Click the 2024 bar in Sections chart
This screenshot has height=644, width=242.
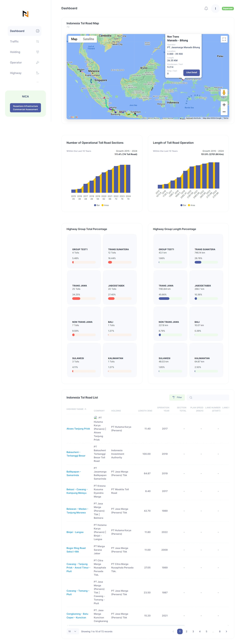tap(128, 179)
